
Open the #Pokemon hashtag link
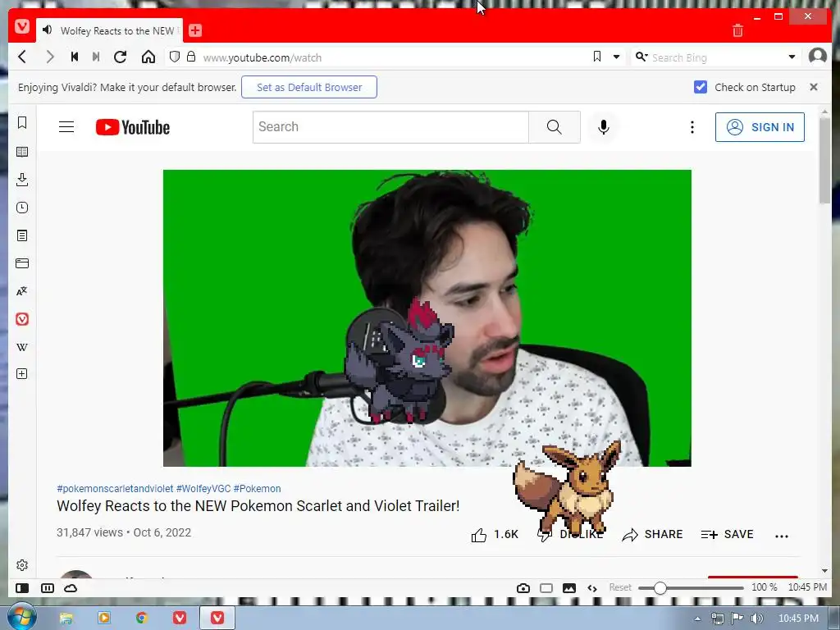tap(257, 489)
